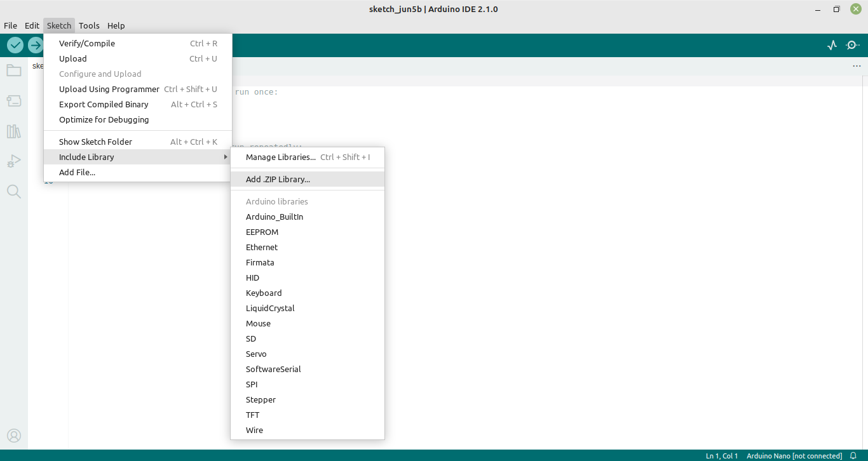Maximize the Arduino IDE window

[x=837, y=9]
